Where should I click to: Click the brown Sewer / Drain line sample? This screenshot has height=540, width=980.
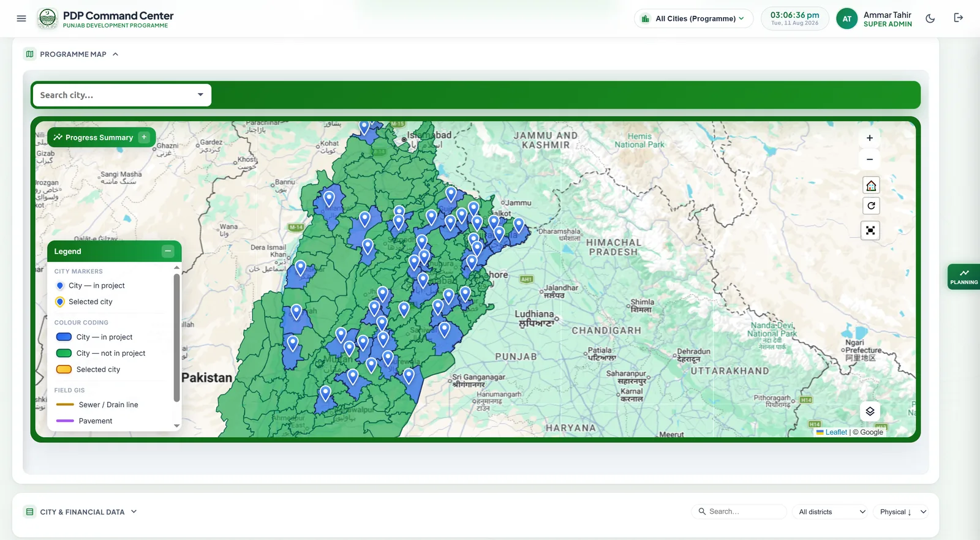coord(65,405)
